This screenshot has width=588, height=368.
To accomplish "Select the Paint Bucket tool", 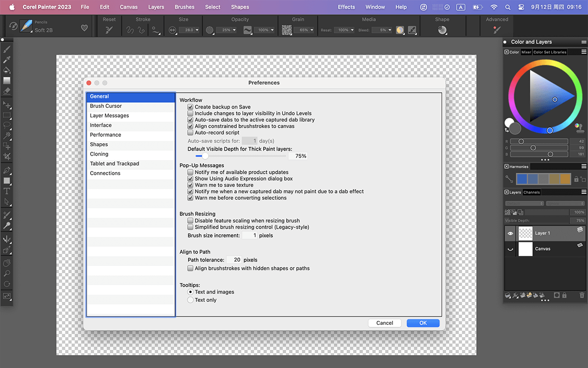I will [x=7, y=70].
